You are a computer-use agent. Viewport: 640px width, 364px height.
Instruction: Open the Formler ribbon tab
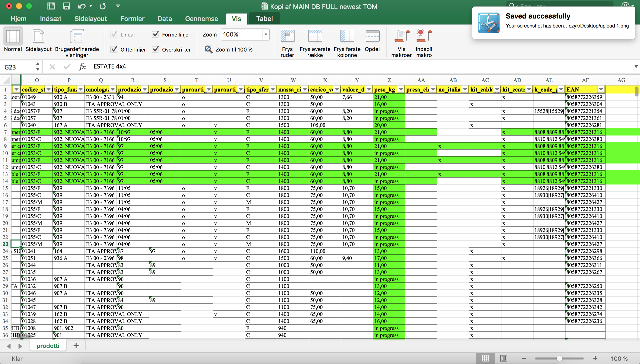click(x=132, y=19)
